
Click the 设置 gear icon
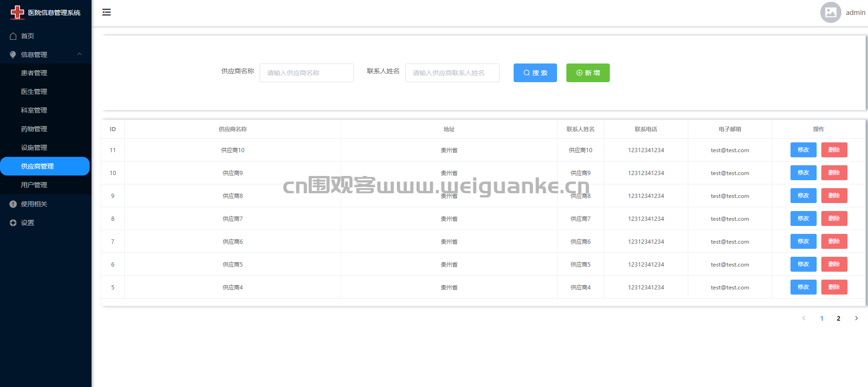[13, 223]
